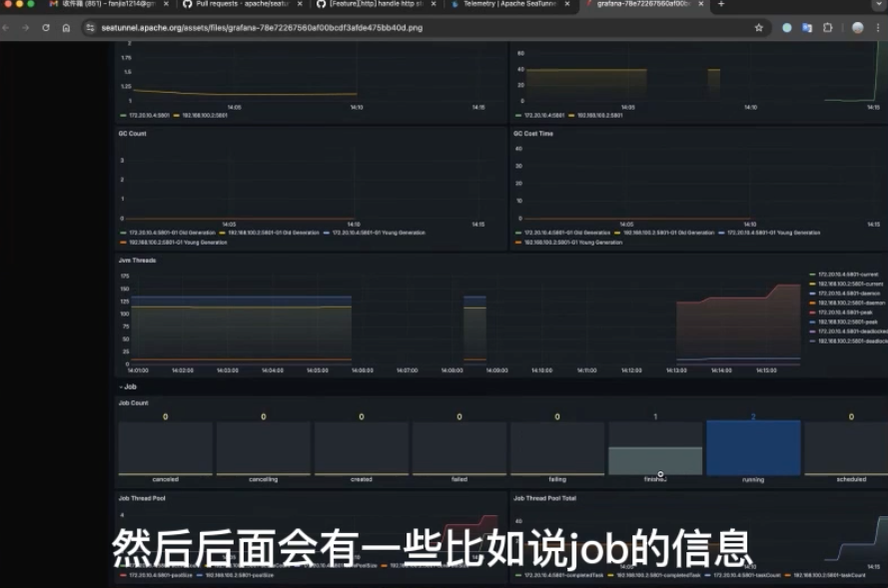Toggle 172.20.10.4:5801-current series in Jvm Threads legend
The height and width of the screenshot is (588, 888).
click(x=848, y=275)
